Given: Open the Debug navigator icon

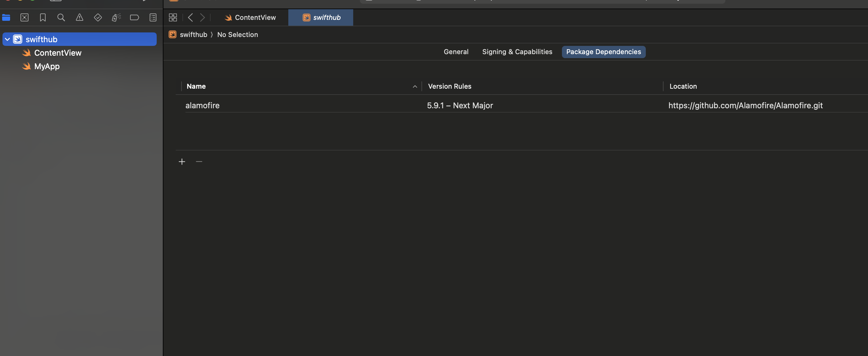Looking at the screenshot, I should pyautogui.click(x=116, y=17).
